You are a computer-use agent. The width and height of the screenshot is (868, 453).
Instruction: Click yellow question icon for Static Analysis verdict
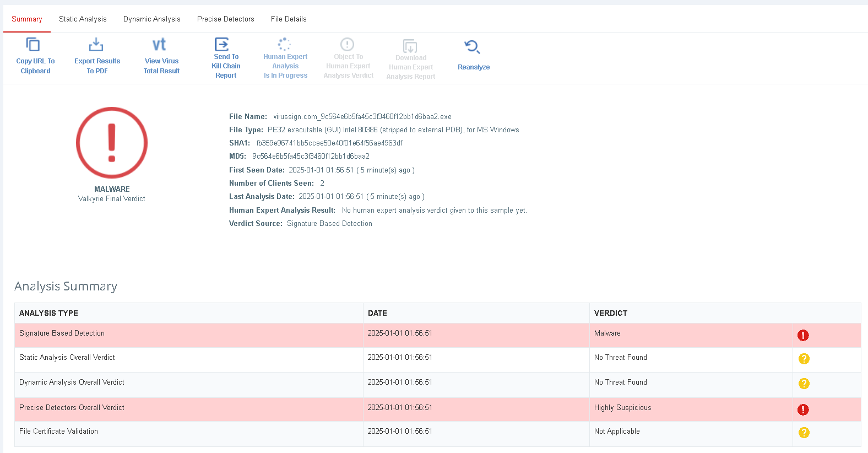coord(804,359)
